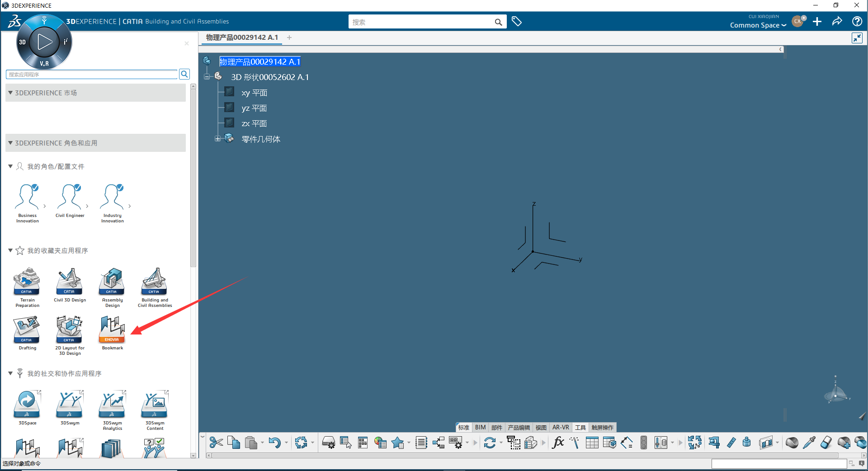Open the 3DSwym Analytics app

(x=112, y=406)
